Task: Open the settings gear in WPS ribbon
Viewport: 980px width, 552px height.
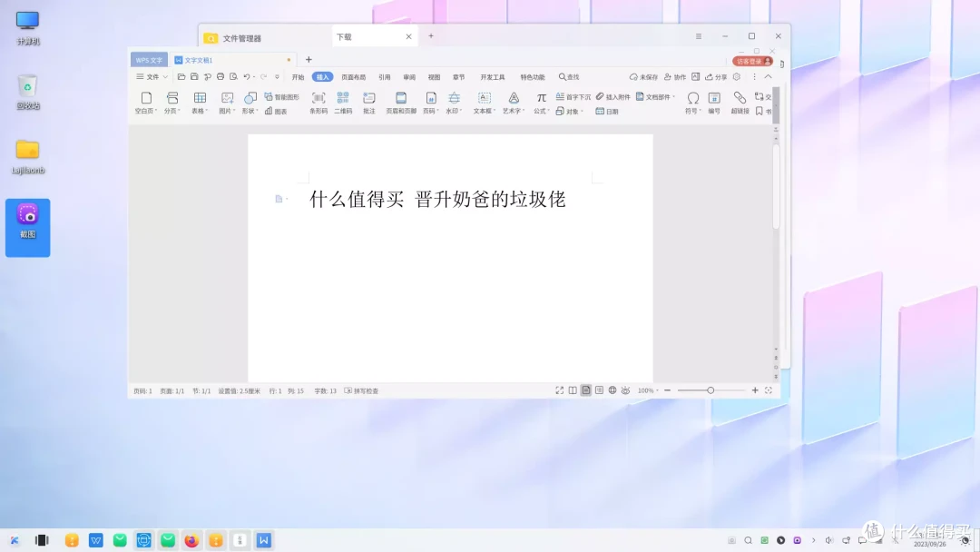Action: click(737, 77)
